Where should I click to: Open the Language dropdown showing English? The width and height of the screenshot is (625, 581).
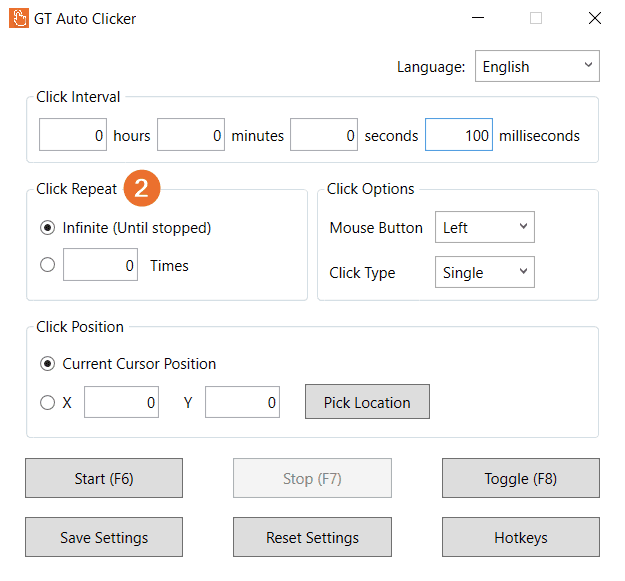(x=537, y=66)
